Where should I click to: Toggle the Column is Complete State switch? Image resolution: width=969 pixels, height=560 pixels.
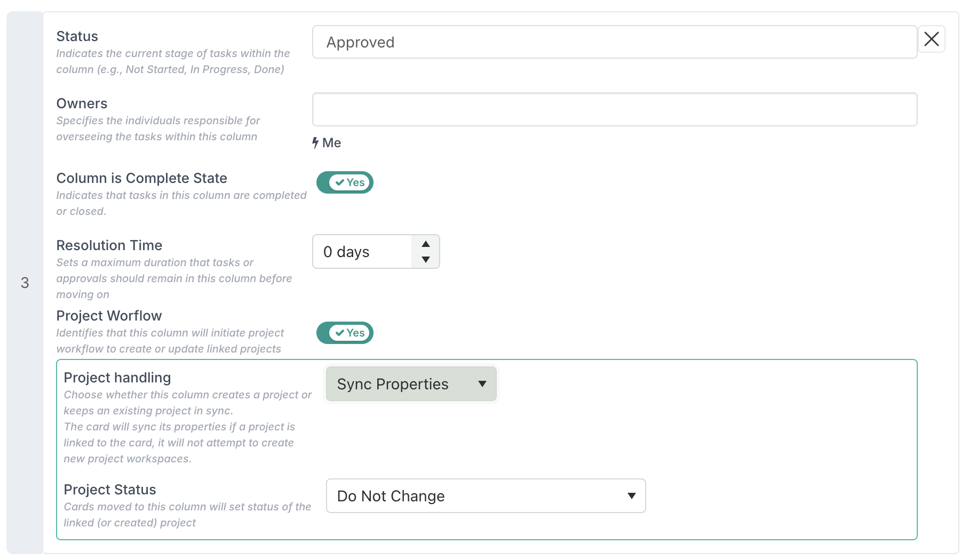coord(345,182)
